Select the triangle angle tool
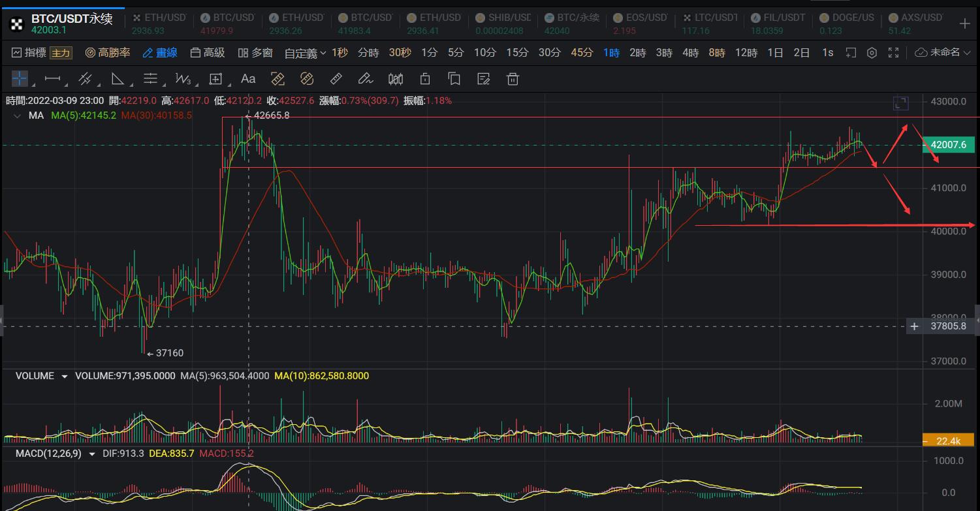Viewport: 980px width, 511px height. pos(118,79)
